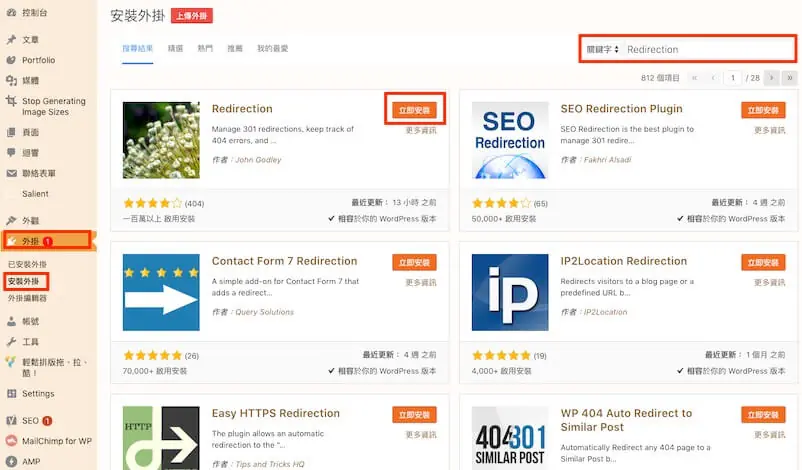This screenshot has width=802, height=470.
Task: Click Contact Form 7 Redirection arrow thumbnail
Action: [x=161, y=293]
